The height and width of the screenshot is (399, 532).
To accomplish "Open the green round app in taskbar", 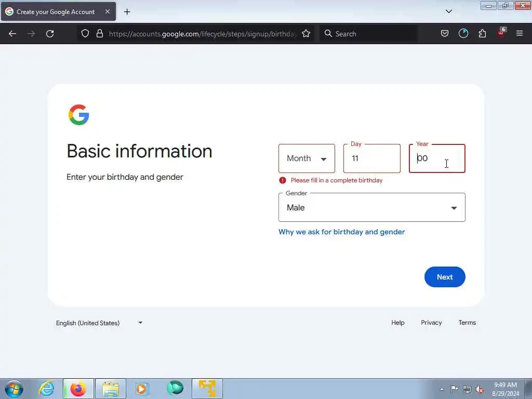I will point(175,388).
